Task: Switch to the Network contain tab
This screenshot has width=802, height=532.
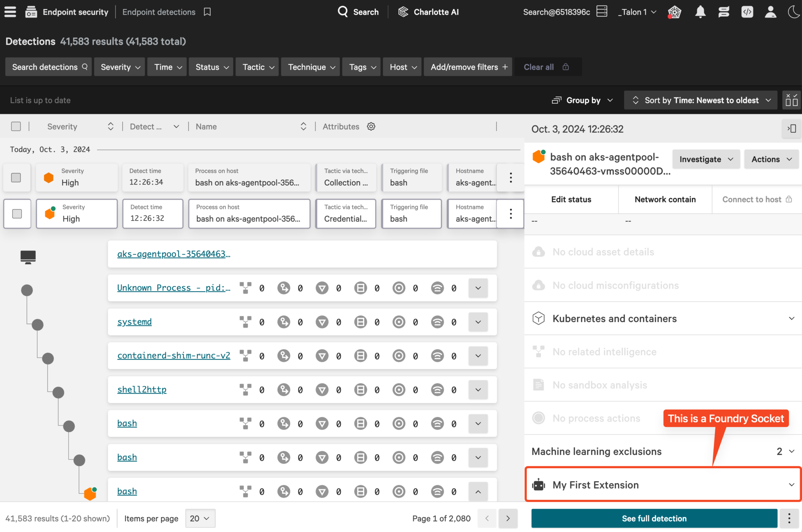Action: tap(665, 199)
